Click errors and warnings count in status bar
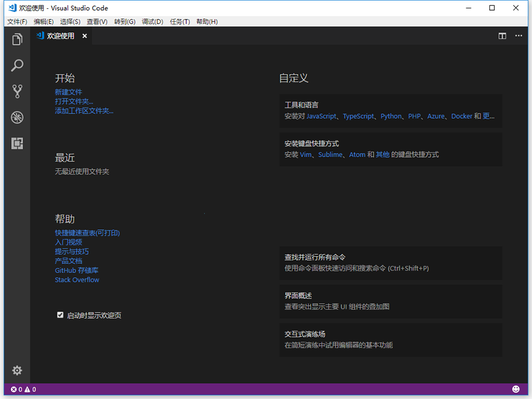The image size is (532, 399). pyautogui.click(x=24, y=390)
